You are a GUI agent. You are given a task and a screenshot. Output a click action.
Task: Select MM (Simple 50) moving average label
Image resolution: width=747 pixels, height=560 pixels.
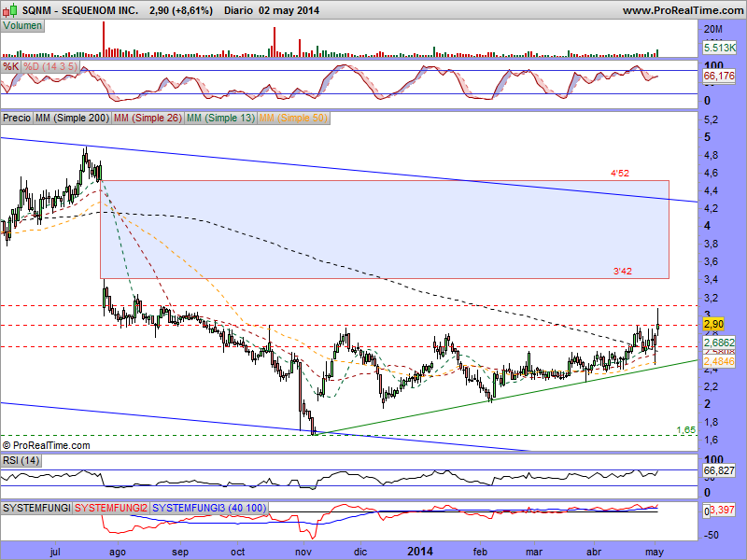(x=293, y=118)
